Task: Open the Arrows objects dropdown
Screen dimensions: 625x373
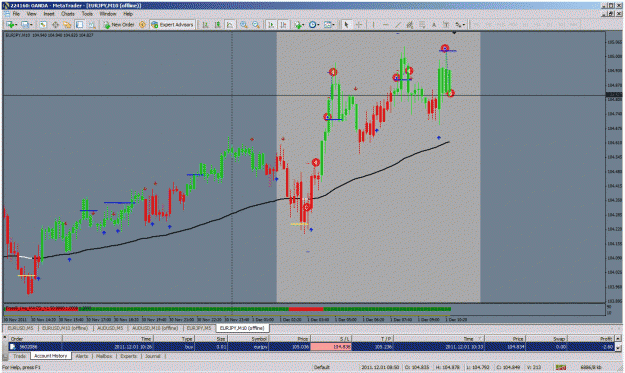Action: 460,25
